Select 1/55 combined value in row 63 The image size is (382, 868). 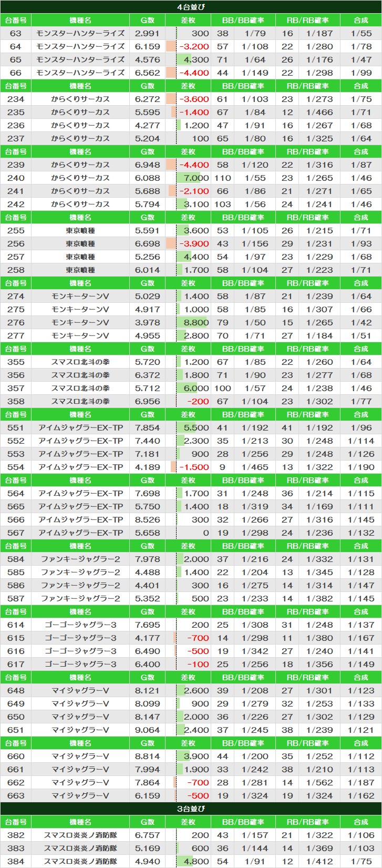(x=361, y=33)
